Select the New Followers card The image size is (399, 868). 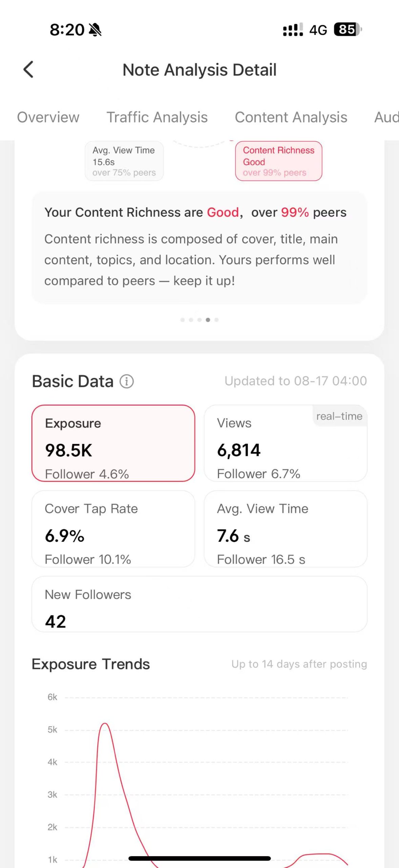click(x=199, y=604)
